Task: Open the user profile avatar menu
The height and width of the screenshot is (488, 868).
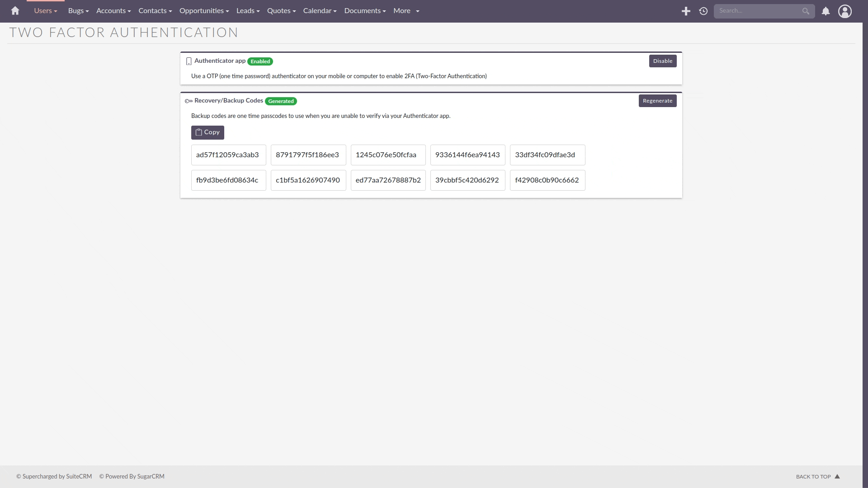Action: (x=844, y=11)
